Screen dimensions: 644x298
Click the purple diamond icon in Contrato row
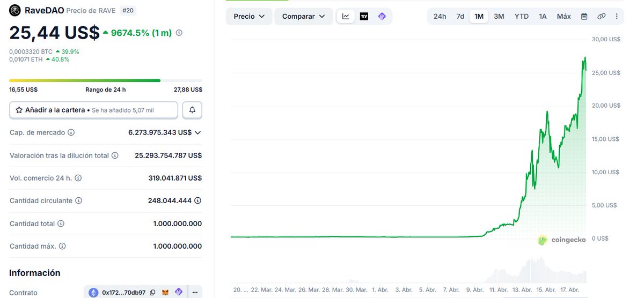[x=179, y=293]
